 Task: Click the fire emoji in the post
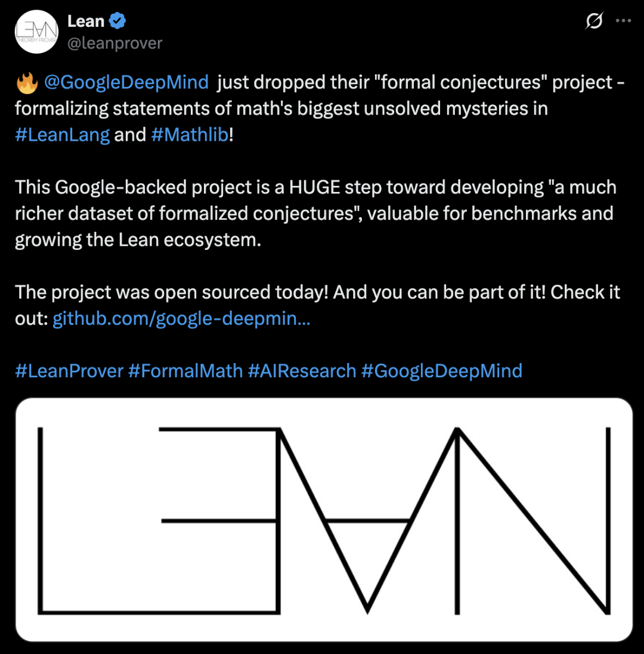click(27, 83)
